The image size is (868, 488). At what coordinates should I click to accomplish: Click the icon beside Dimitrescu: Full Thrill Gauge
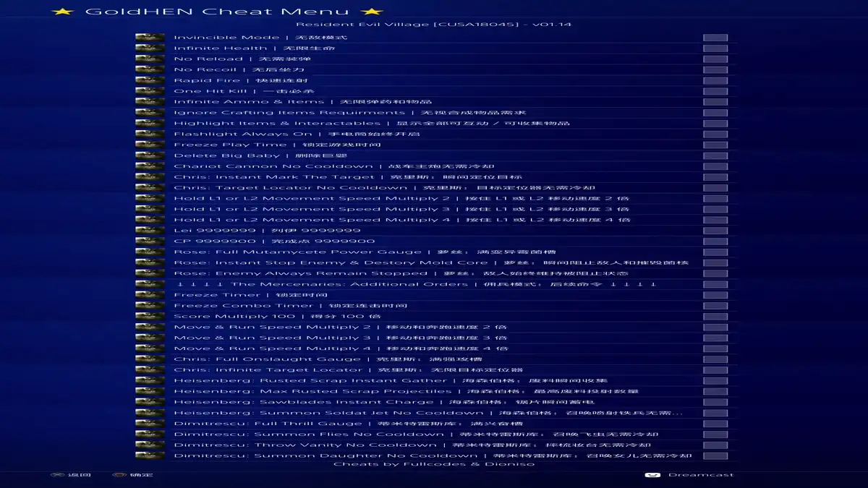click(x=150, y=424)
